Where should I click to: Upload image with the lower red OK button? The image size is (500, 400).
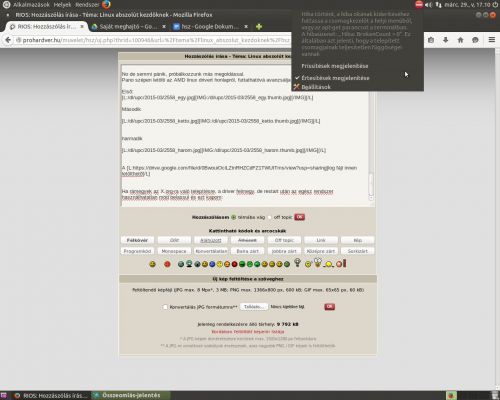point(330,307)
